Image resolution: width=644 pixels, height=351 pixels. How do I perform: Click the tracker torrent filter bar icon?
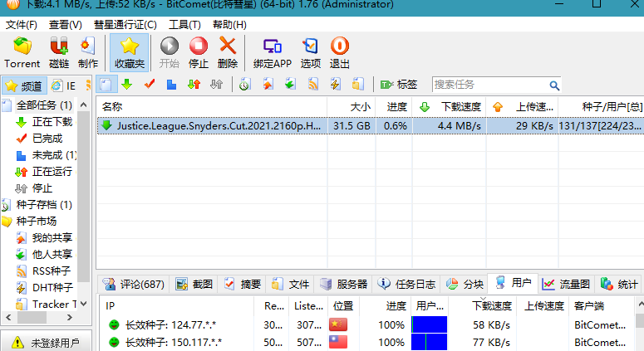(x=358, y=85)
